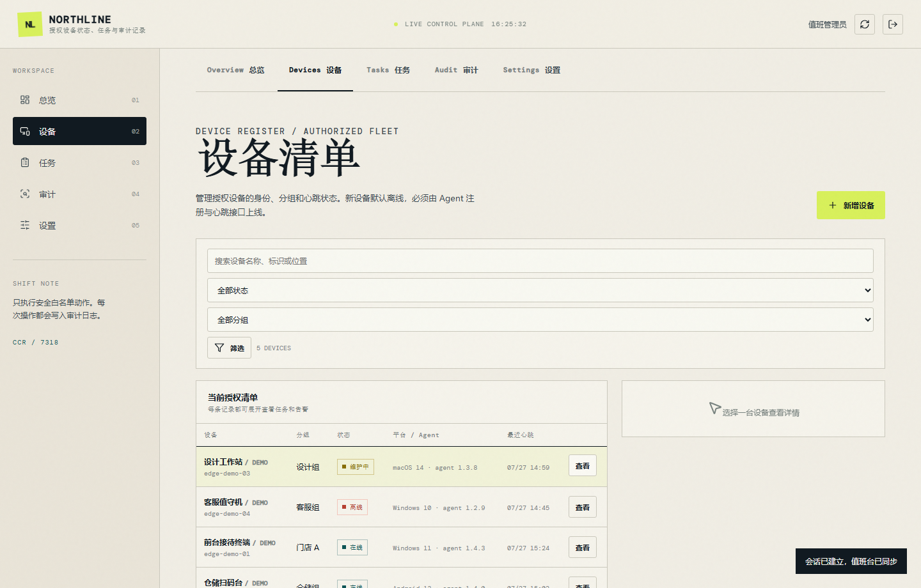Click the 在线 badge for 前台接待终端
Screen dimensions: 921x588
click(x=352, y=548)
